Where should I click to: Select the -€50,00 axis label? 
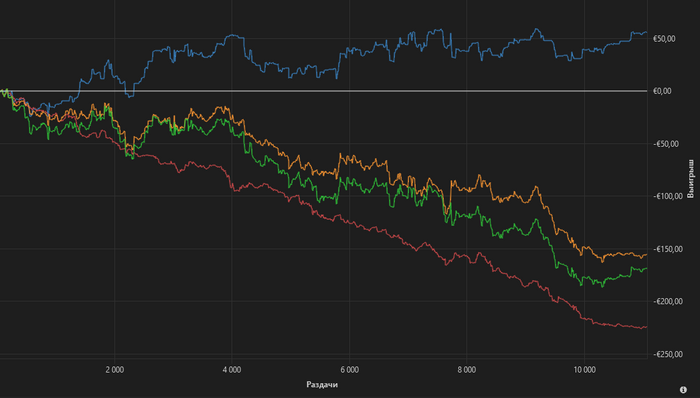coord(666,144)
